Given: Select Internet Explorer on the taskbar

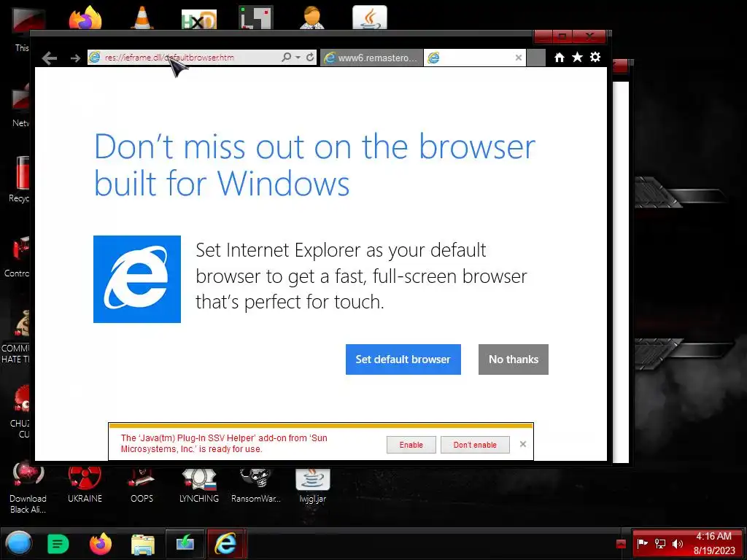Looking at the screenshot, I should coord(226,543).
